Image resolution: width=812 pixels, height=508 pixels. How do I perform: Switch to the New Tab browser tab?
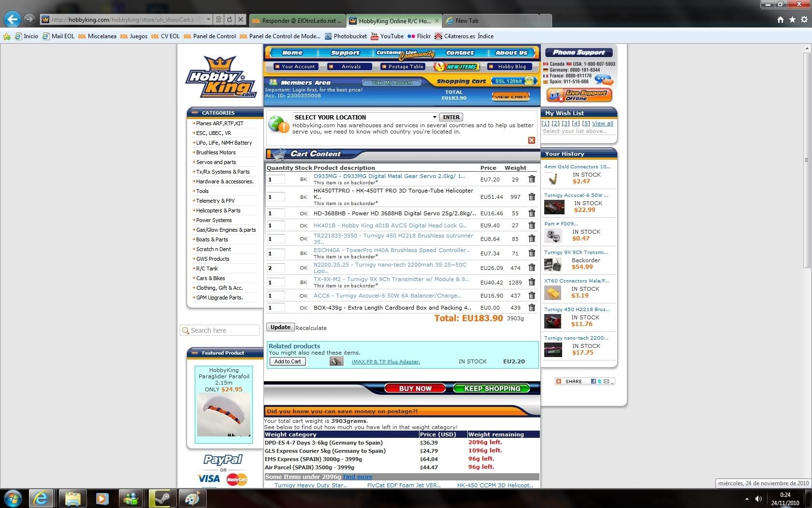(x=490, y=21)
